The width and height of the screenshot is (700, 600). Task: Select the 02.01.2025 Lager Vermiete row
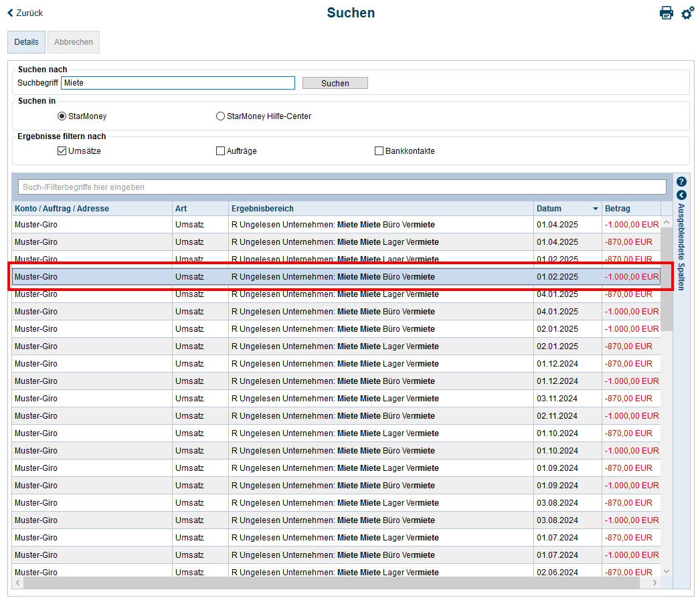[x=336, y=346]
